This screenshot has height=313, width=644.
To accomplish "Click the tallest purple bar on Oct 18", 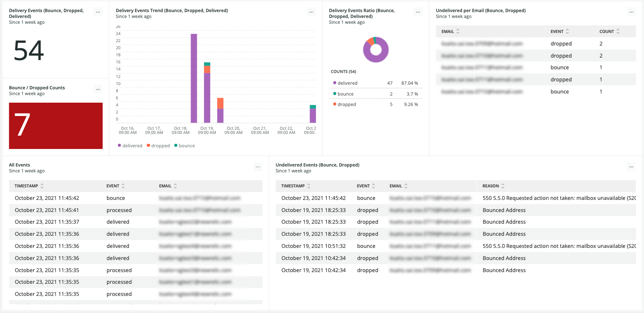I will (194, 78).
